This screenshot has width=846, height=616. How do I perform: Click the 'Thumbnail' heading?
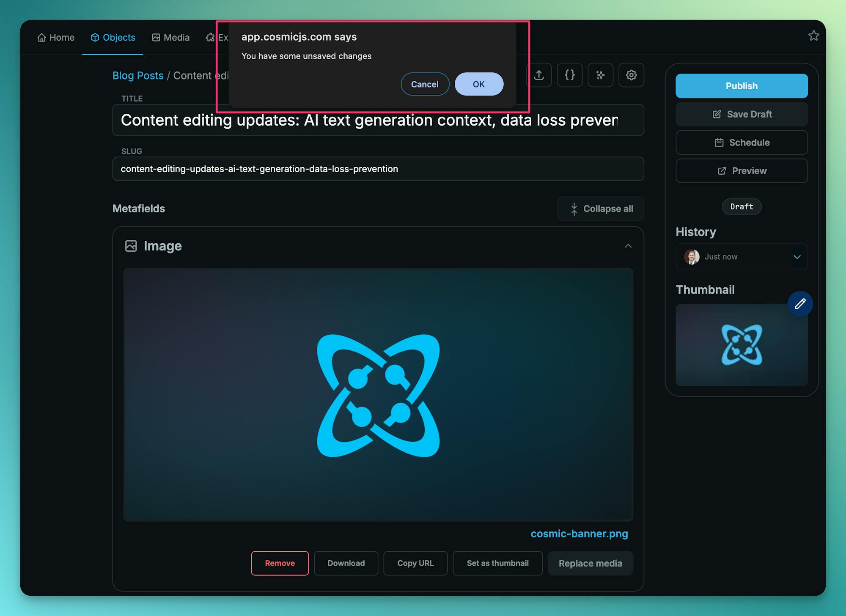click(x=705, y=290)
